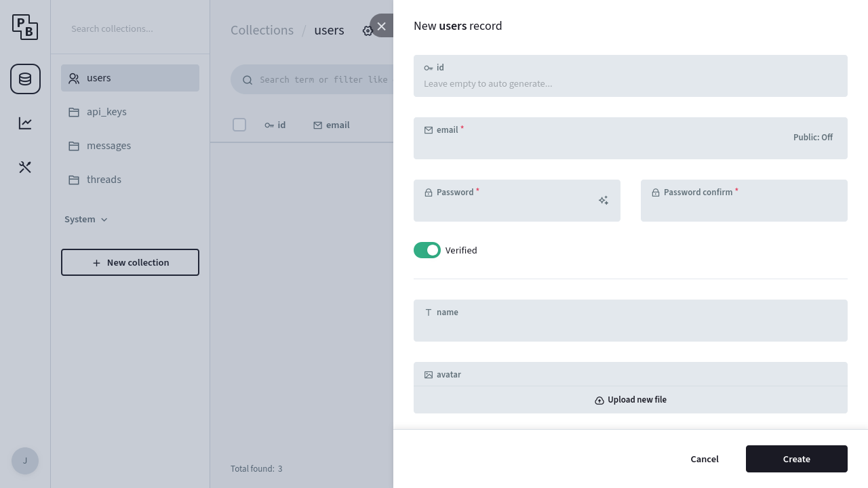
Task: Select the messages collection
Action: [x=108, y=146]
